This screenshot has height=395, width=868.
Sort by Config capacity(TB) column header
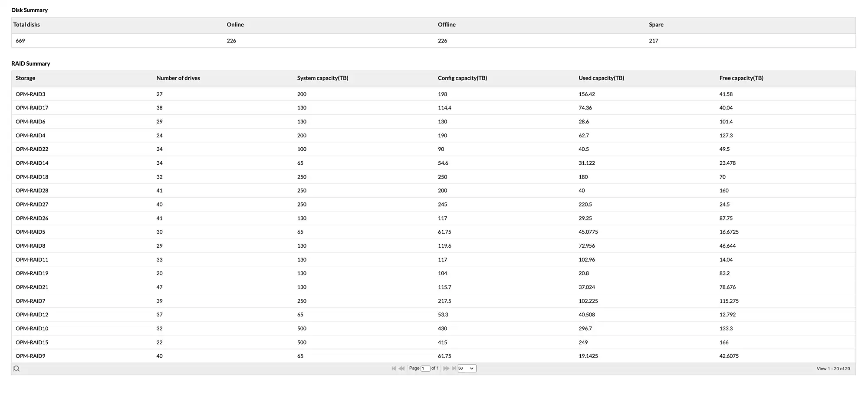[x=462, y=78]
